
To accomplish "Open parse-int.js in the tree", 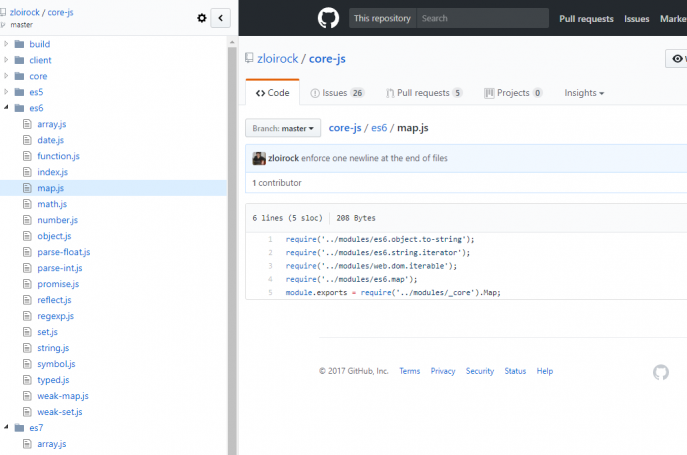I will tap(60, 268).
